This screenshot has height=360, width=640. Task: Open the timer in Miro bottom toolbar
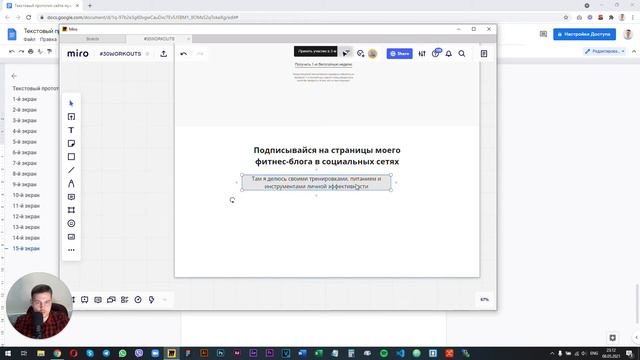click(138, 300)
